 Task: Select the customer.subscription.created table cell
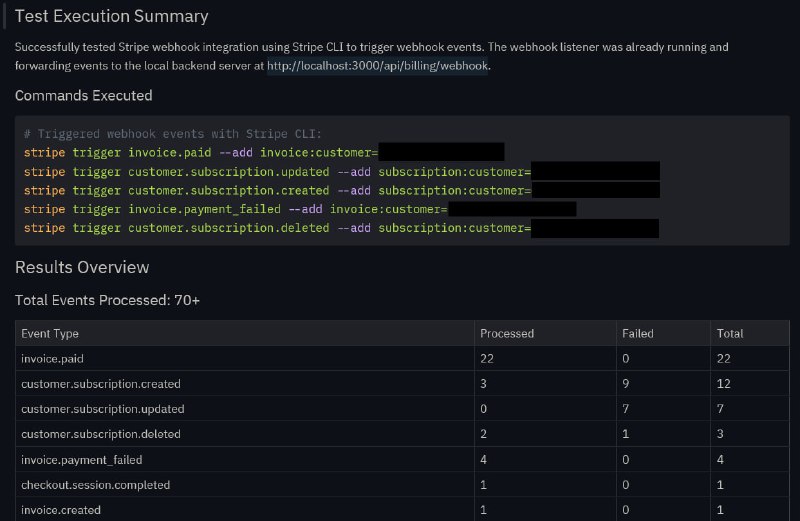click(x=100, y=384)
